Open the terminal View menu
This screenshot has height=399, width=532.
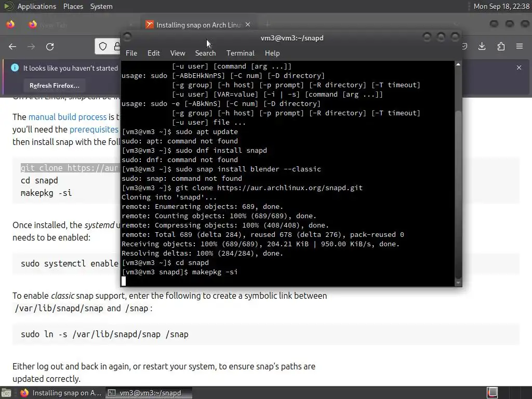point(178,53)
